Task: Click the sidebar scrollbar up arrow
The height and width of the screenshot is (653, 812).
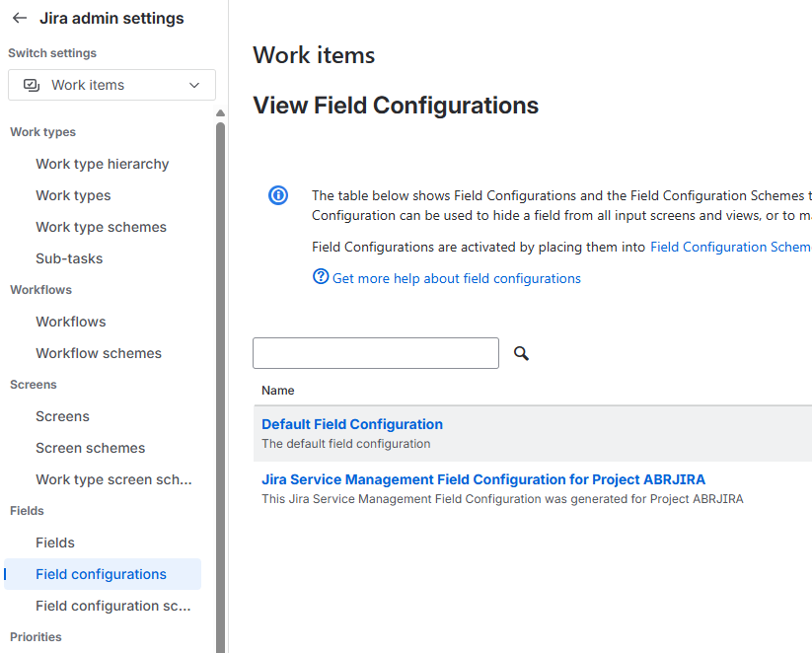Action: pos(220,112)
